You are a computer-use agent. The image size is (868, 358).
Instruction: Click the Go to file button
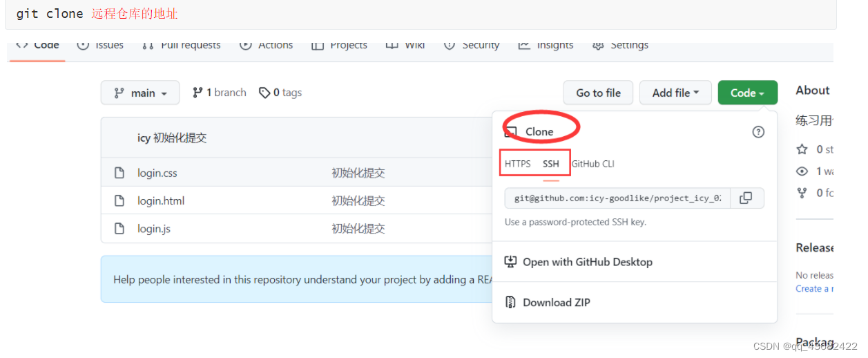(599, 93)
